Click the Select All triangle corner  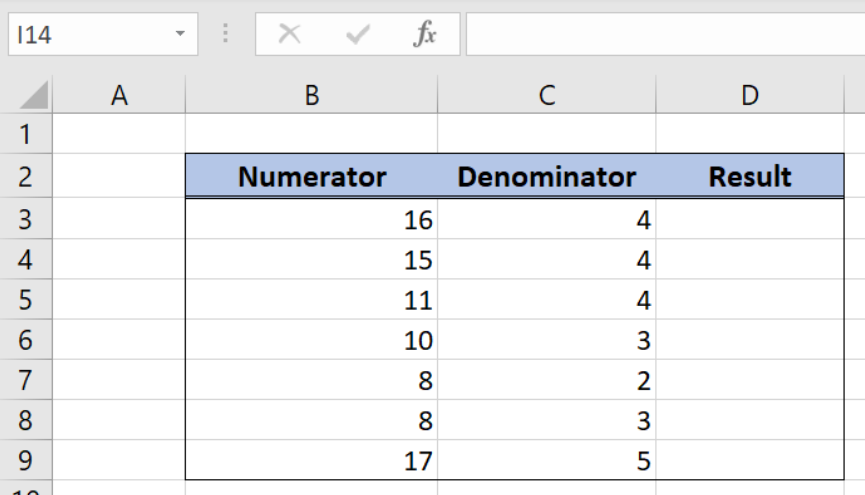[x=34, y=95]
